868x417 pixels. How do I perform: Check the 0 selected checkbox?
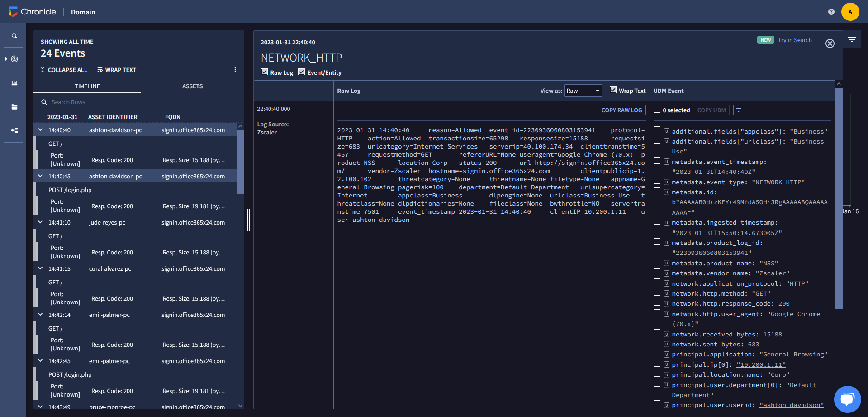coord(657,110)
